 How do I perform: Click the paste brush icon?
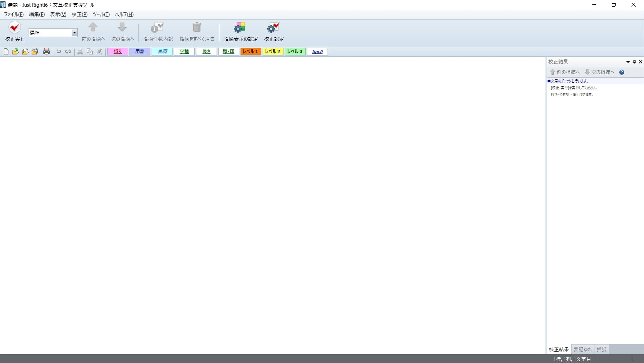tap(100, 51)
